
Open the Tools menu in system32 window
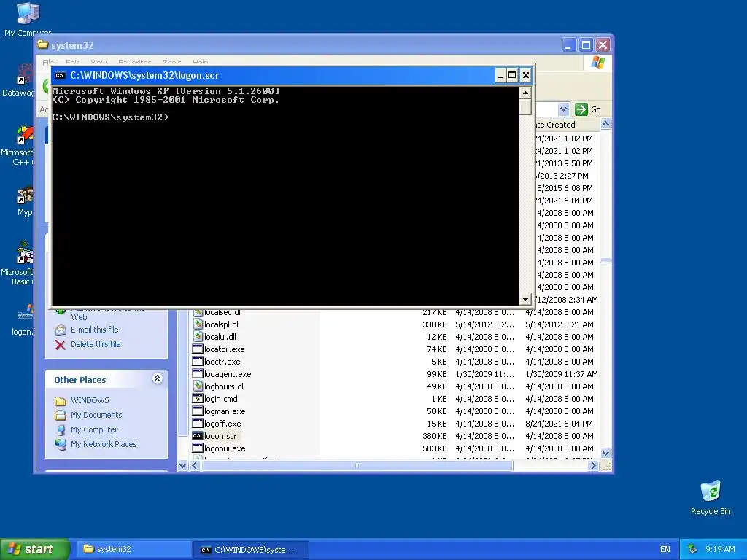[x=172, y=63]
